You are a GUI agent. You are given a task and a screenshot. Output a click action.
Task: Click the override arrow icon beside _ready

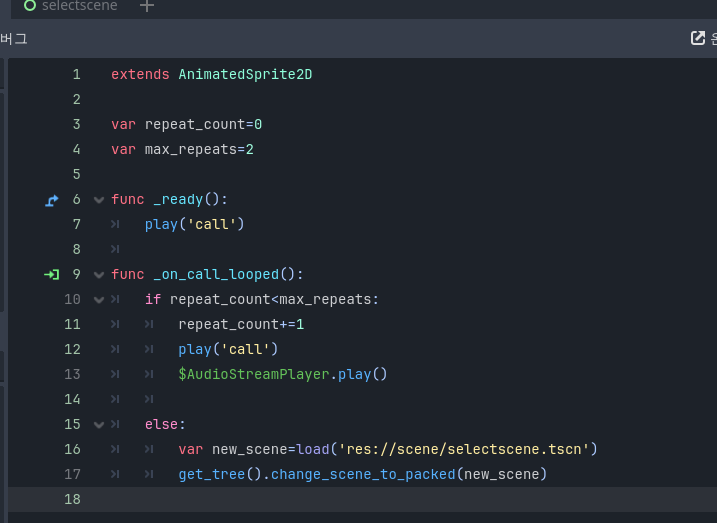52,200
